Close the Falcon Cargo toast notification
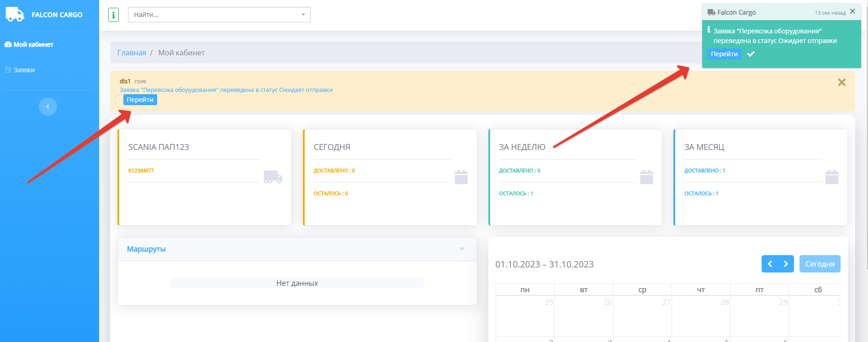Image resolution: width=868 pixels, height=342 pixels. [x=852, y=12]
